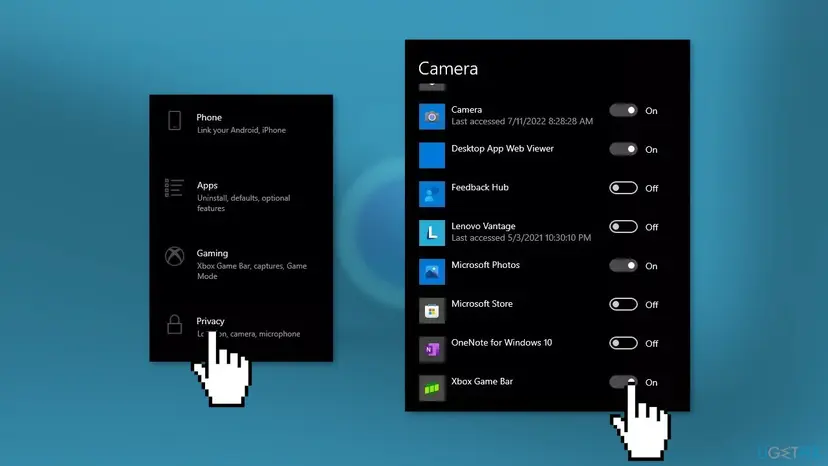Click the 'Feedback Hub' label

[479, 188]
